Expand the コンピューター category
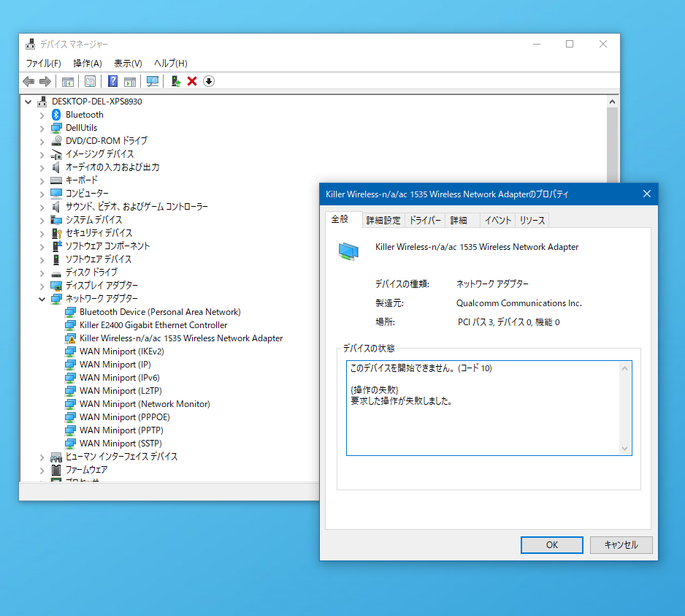 click(x=42, y=194)
